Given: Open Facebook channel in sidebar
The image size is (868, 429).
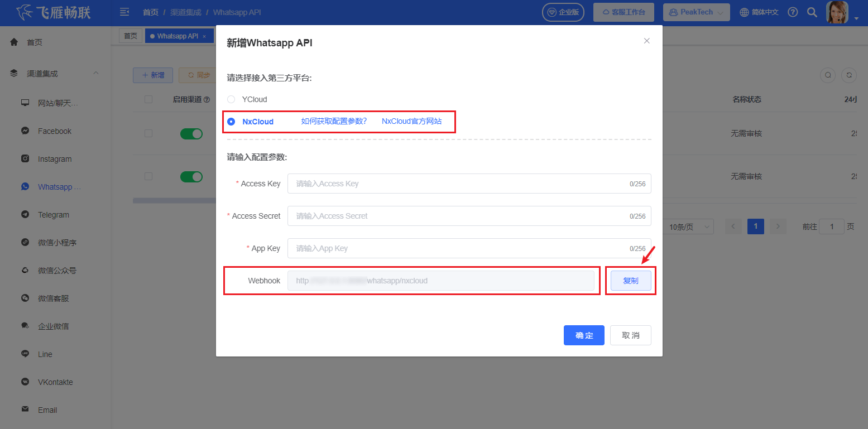Looking at the screenshot, I should (55, 131).
